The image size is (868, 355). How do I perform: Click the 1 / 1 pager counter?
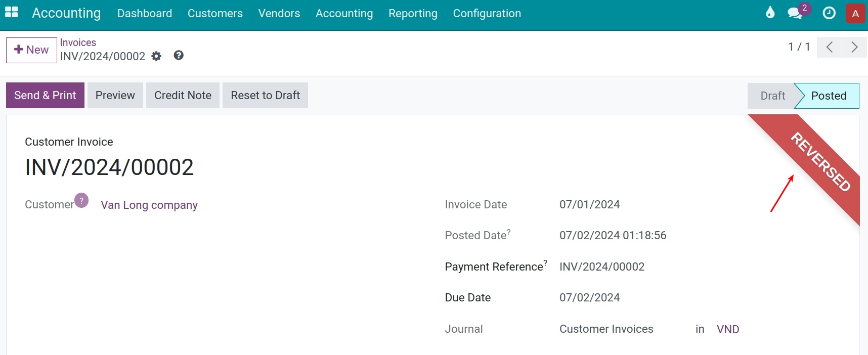click(799, 47)
